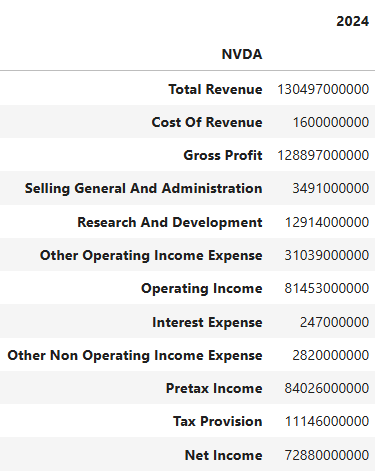Select the Operating Income row label
The image size is (375, 473).
tap(202, 288)
